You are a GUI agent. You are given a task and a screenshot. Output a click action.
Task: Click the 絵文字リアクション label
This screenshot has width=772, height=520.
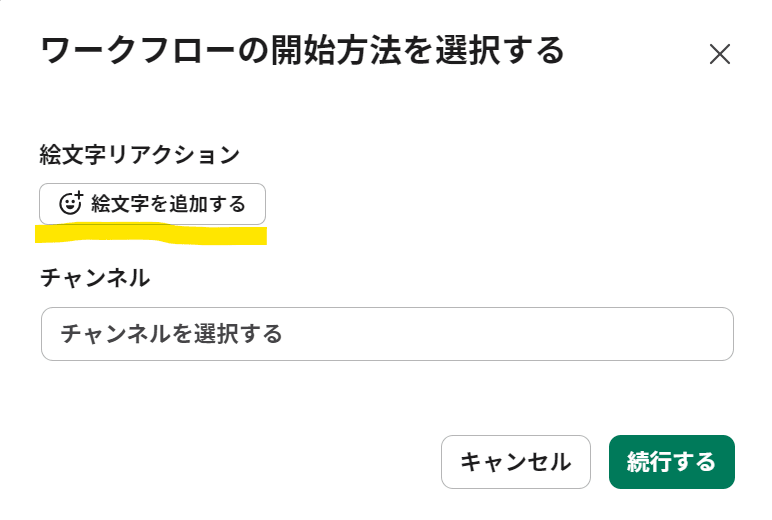coord(140,155)
